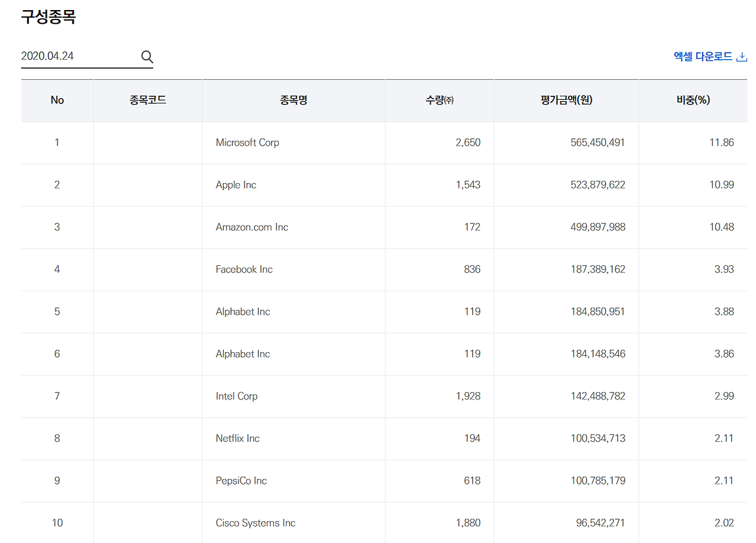Click PepsiCo's quantity value 618

pos(472,481)
